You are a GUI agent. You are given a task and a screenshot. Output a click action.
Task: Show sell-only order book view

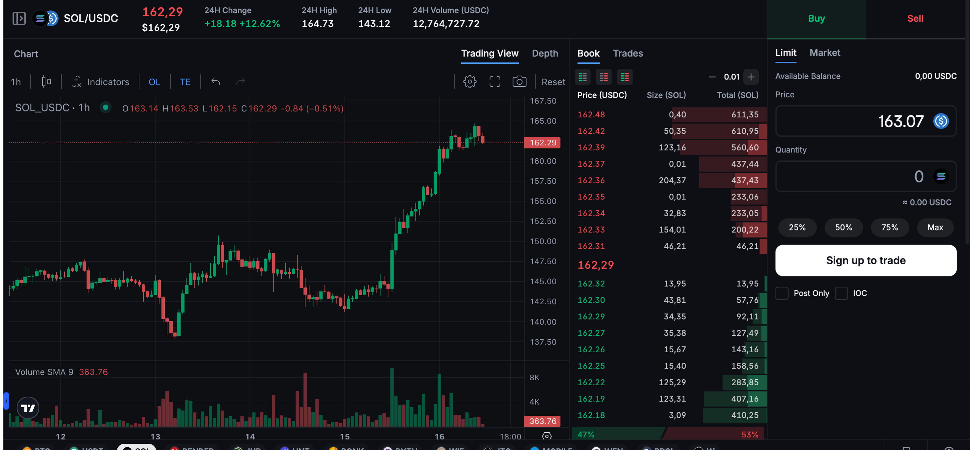tap(603, 77)
